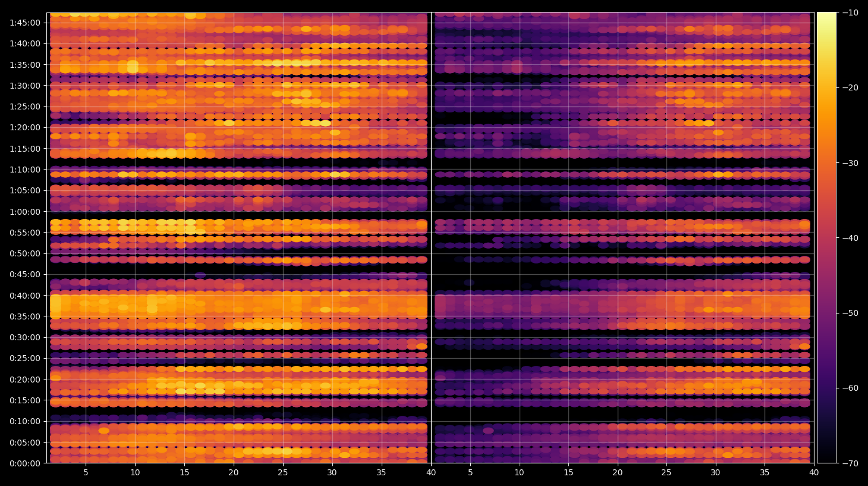Click x-axis label 15 of right plot
Screen dimensions: 868x486
click(568, 473)
